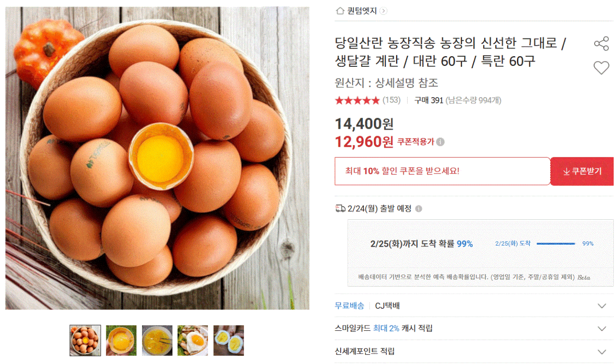Viewport: 616px width, 364px height.
Task: Click the five-star rating icons
Action: pyautogui.click(x=357, y=100)
